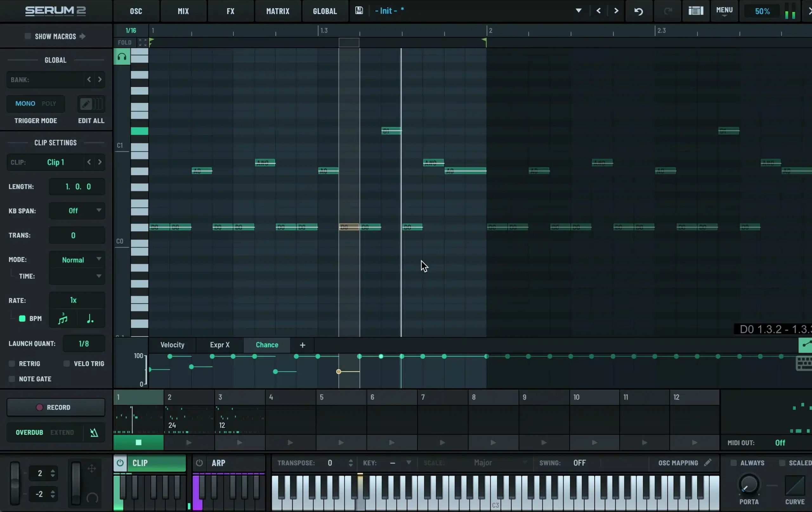This screenshot has width=812, height=512.
Task: Open the preset browser list icon
Action: point(696,11)
